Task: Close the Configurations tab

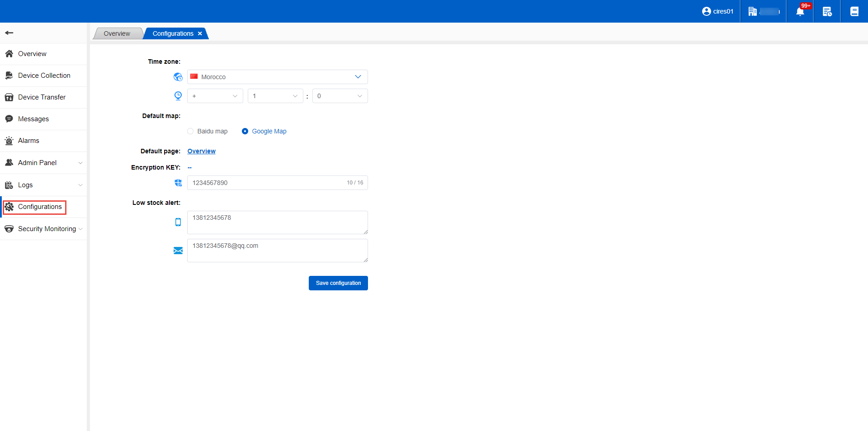Action: click(x=200, y=33)
